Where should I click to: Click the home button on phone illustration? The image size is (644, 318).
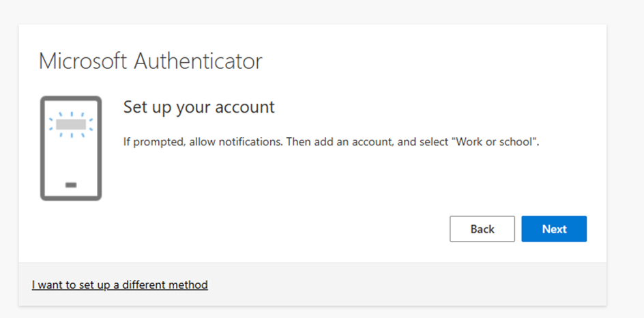coord(71,185)
